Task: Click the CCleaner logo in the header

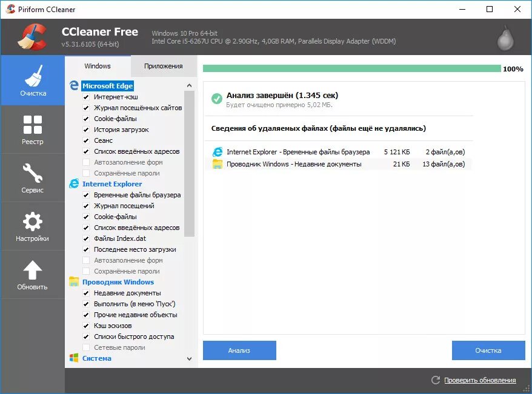Action: pyautogui.click(x=33, y=37)
